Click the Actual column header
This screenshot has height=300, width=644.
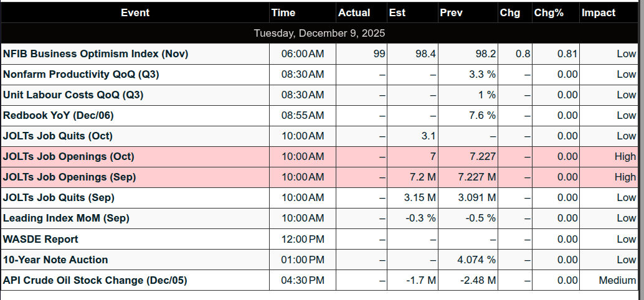[354, 12]
